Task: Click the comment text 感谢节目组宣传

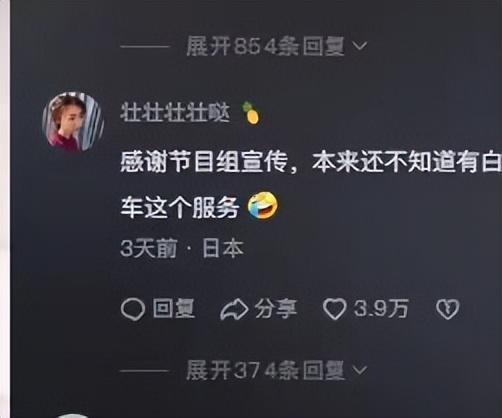Action: pos(204,162)
